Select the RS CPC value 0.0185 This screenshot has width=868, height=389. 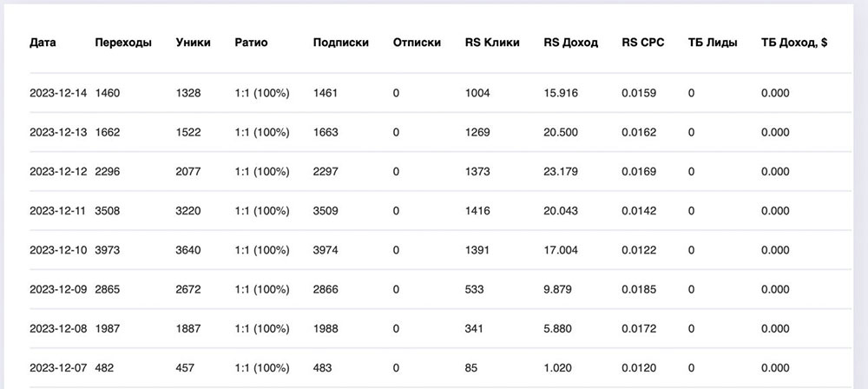pyautogui.click(x=639, y=289)
